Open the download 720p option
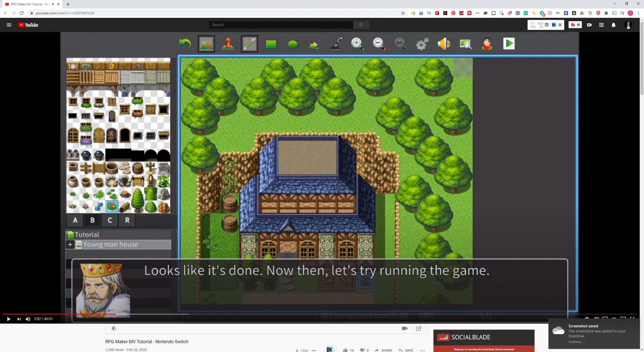Viewport: 644px width, 352px height. [302, 350]
